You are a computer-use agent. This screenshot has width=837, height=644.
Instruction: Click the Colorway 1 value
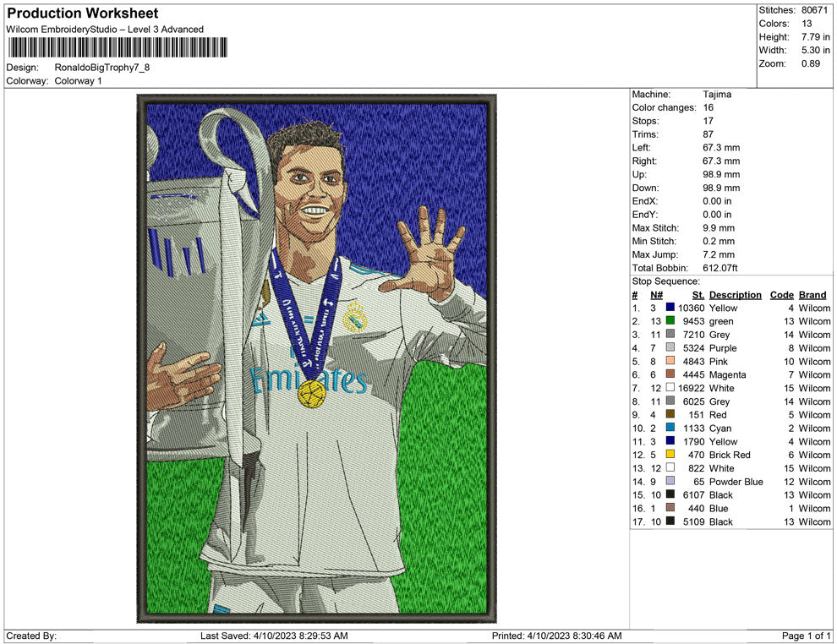[78, 81]
